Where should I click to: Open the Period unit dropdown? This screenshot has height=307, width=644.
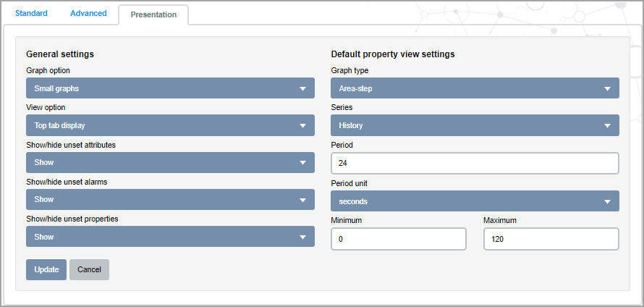click(475, 201)
